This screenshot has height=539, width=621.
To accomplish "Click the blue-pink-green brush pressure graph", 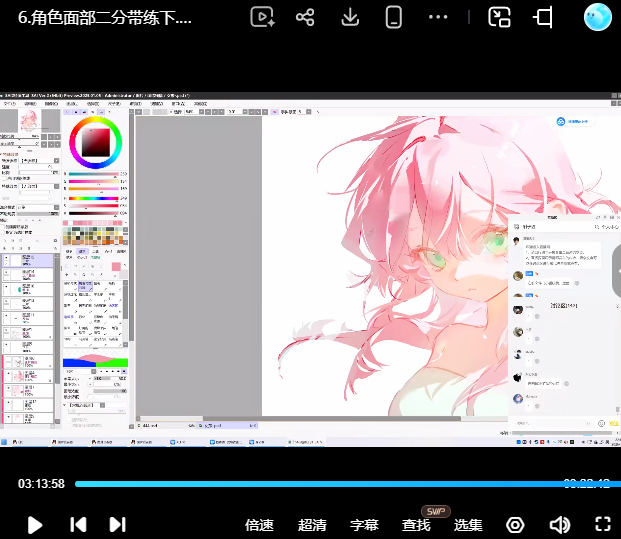I will pos(95,360).
